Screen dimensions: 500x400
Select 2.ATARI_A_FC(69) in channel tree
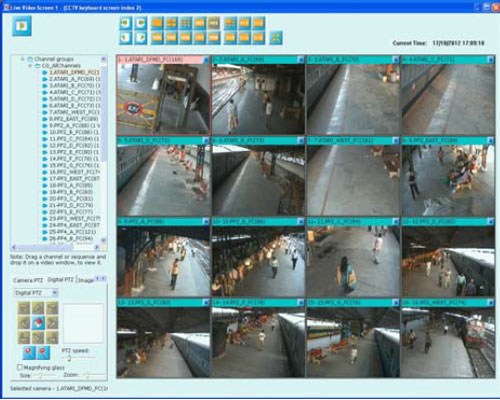click(71, 79)
